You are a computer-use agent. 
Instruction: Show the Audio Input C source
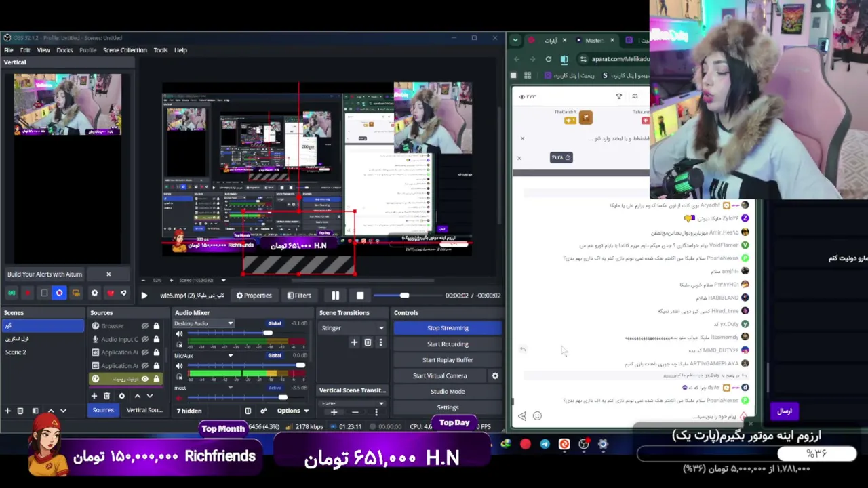[x=144, y=339]
